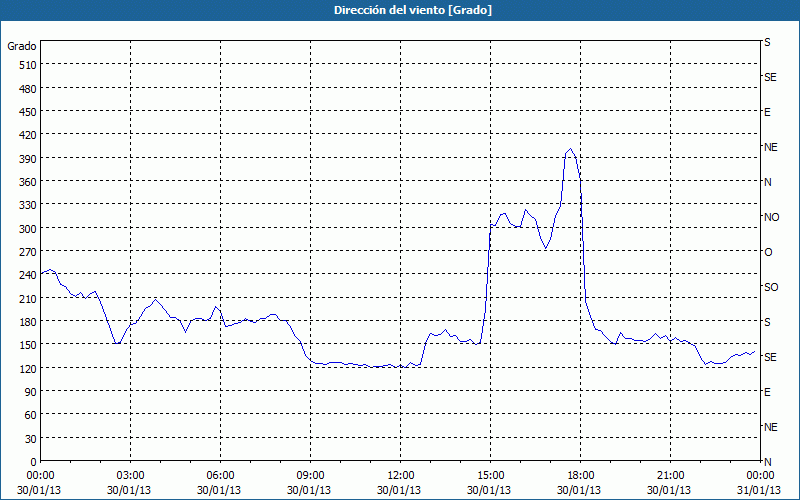Click the 'SO' compass label on right axis
The width and height of the screenshot is (800, 500).
[x=771, y=287]
